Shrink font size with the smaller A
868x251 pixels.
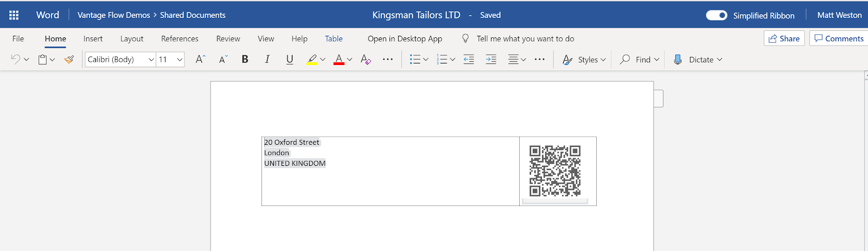click(x=223, y=60)
